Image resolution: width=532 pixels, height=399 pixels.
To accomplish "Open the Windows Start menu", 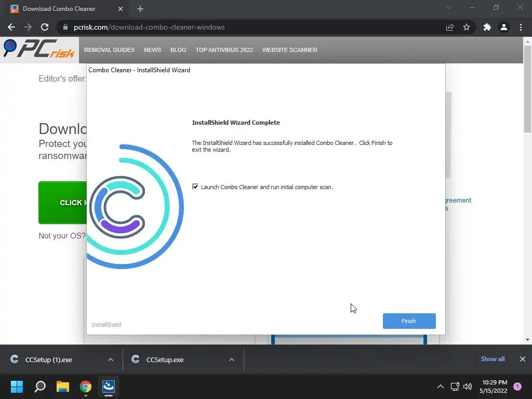I will coord(17,387).
